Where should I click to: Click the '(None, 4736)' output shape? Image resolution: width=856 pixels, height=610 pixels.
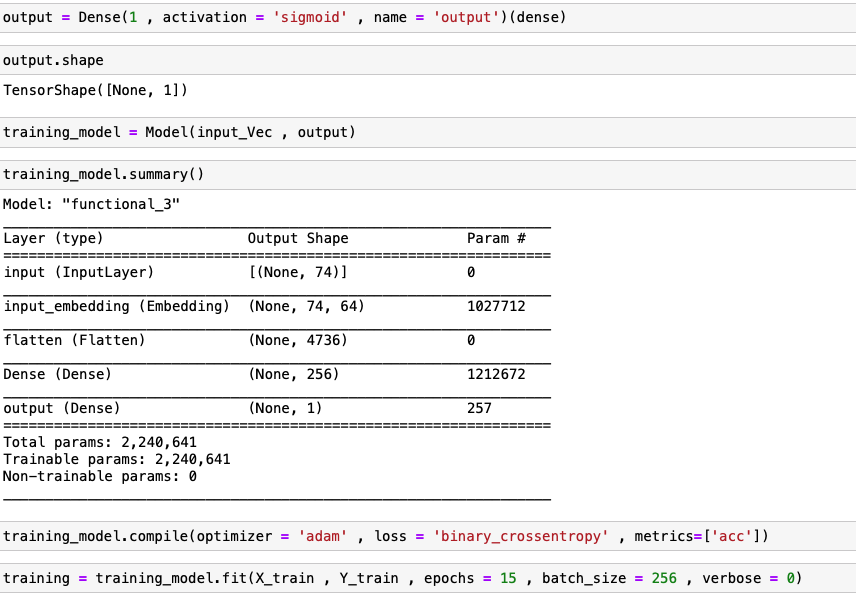coord(298,340)
